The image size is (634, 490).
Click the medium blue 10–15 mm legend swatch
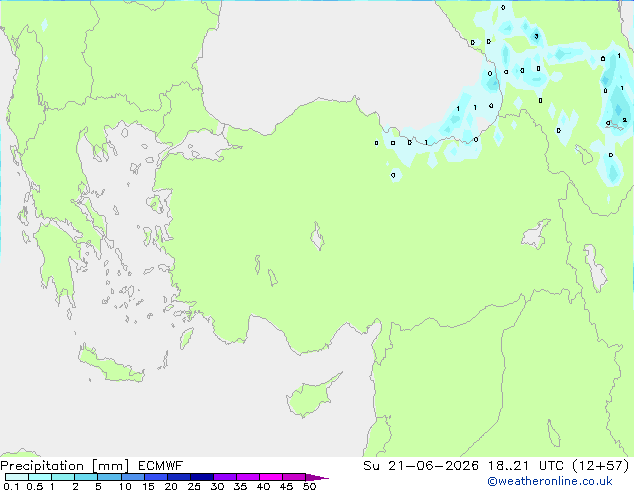coord(133,477)
